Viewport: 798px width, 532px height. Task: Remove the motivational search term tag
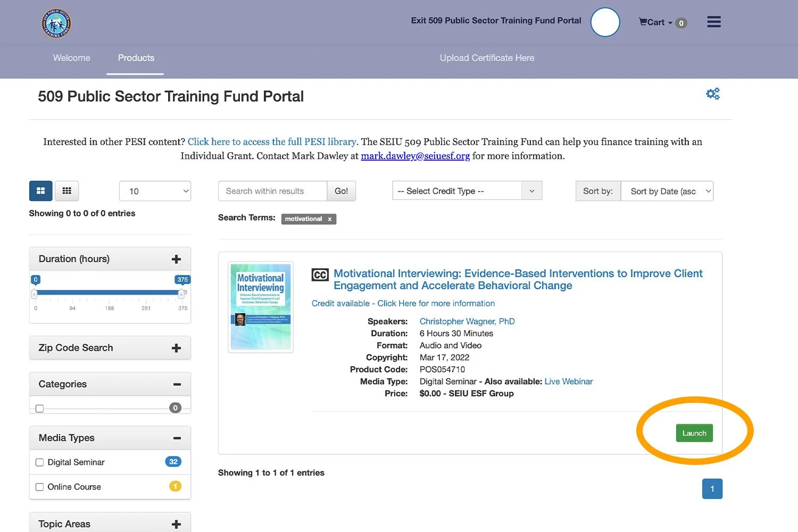pyautogui.click(x=329, y=219)
